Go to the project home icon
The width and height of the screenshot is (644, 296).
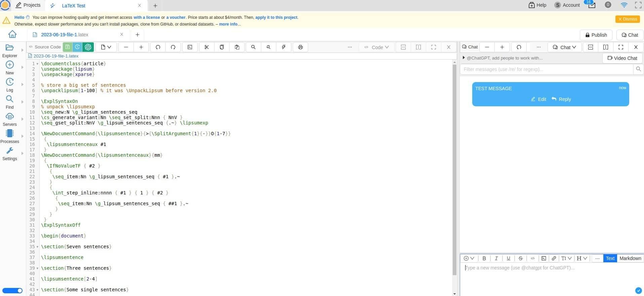[x=12, y=34]
